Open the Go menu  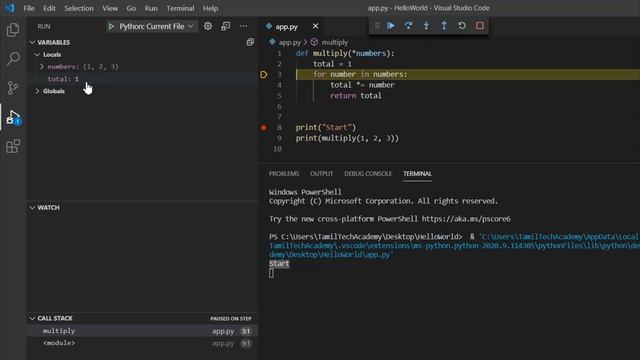131,8
